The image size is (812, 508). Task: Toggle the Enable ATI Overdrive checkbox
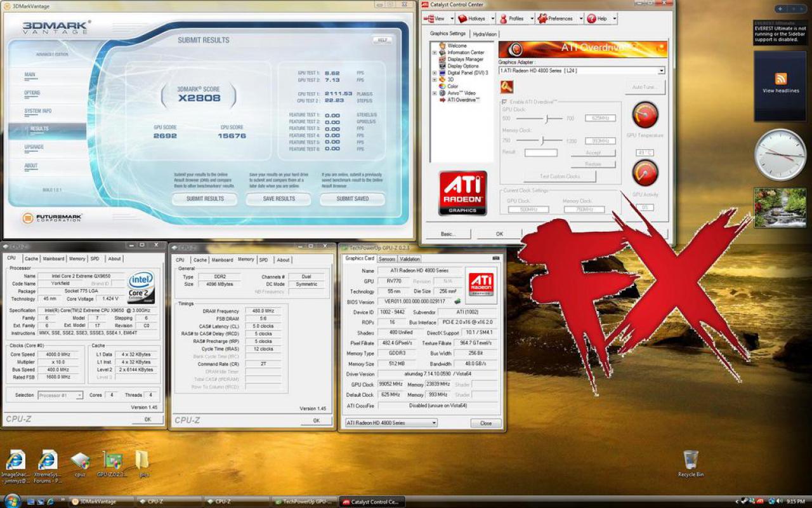coord(504,102)
